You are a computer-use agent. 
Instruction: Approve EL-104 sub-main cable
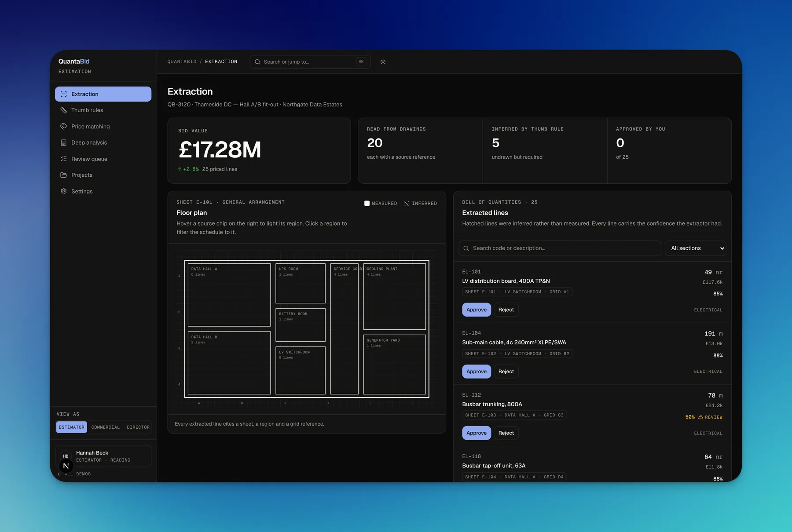coord(477,372)
